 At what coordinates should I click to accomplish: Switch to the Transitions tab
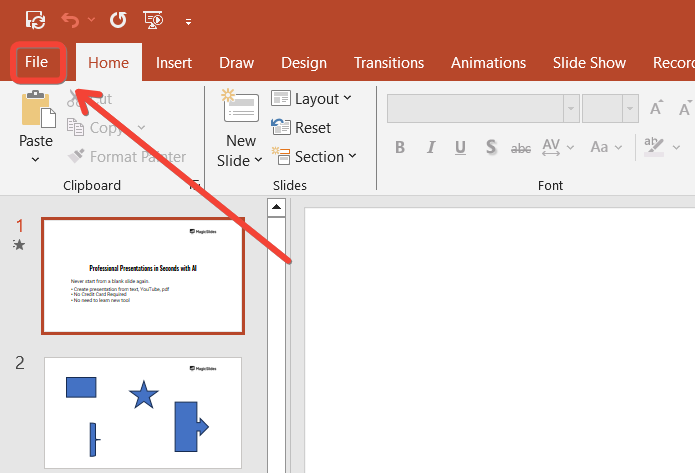389,62
